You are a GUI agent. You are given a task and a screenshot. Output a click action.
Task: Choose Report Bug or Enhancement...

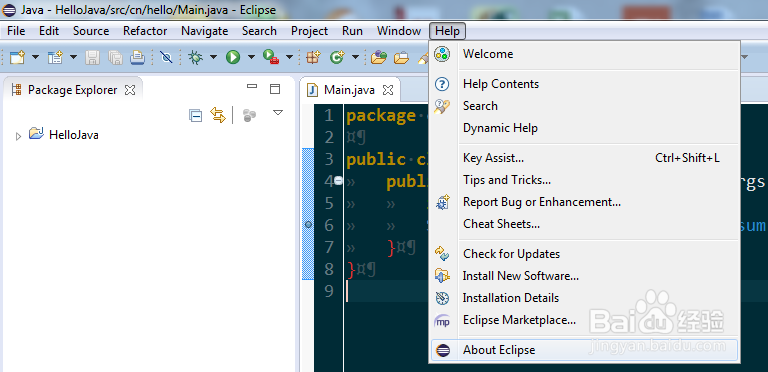click(584, 202)
